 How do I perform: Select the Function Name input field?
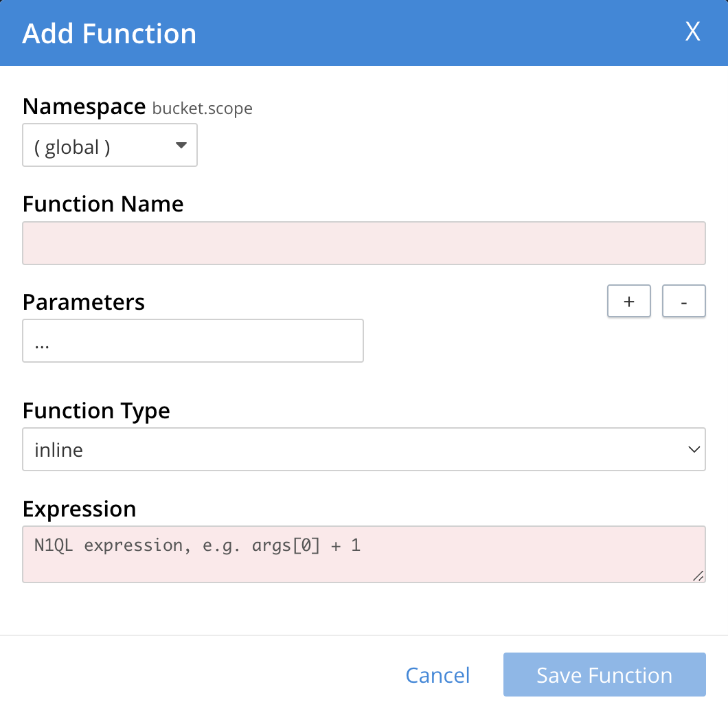pyautogui.click(x=364, y=243)
